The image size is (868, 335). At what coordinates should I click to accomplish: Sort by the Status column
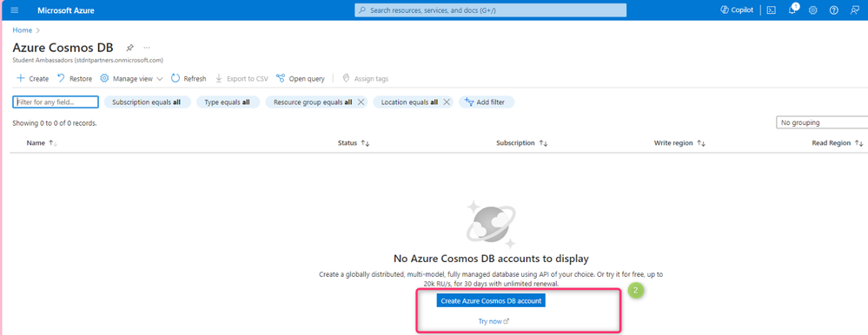pyautogui.click(x=354, y=142)
